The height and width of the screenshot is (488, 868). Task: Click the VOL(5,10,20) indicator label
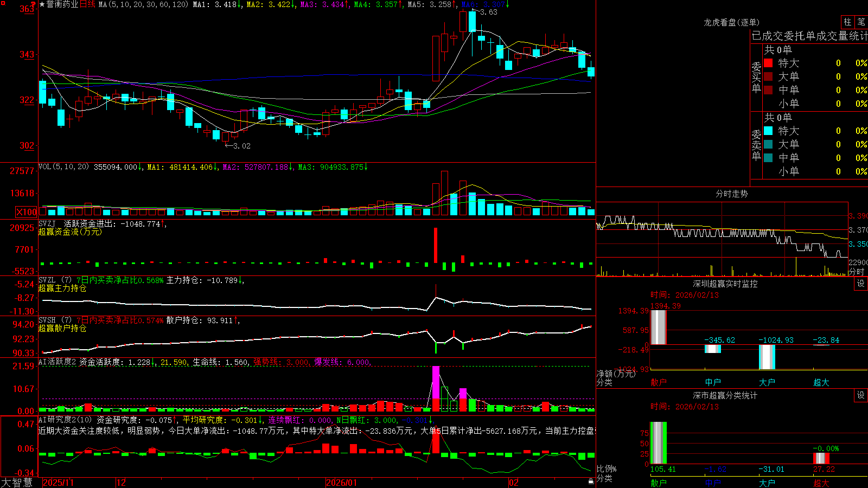tap(63, 167)
